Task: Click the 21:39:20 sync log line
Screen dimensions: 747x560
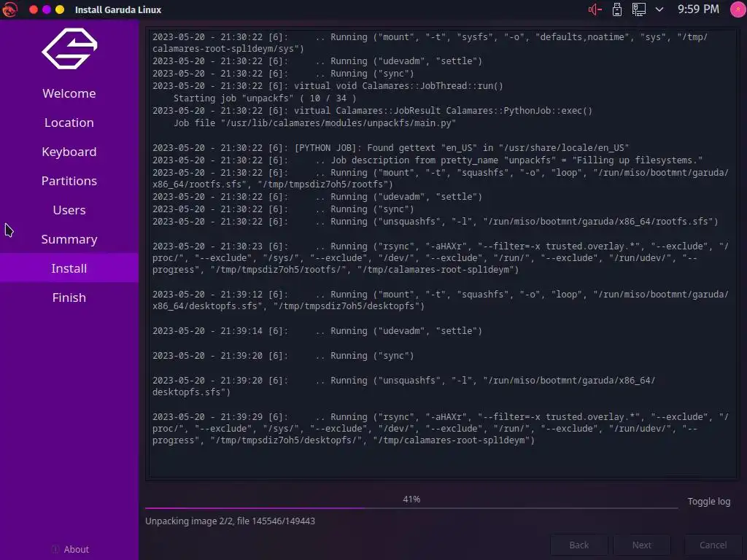Action: point(284,356)
